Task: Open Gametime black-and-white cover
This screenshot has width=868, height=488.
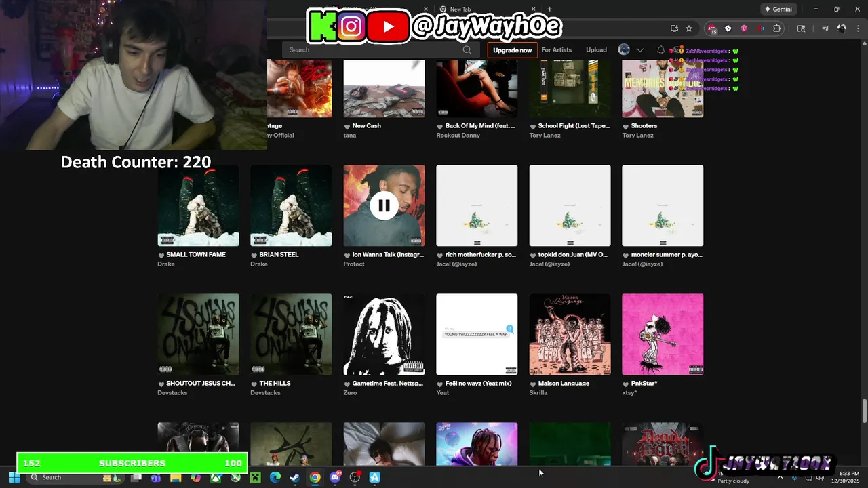Action: coord(384,334)
